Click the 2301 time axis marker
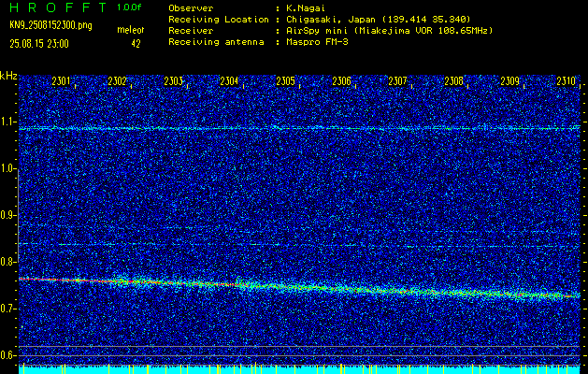The height and width of the screenshot is (374, 588). pyautogui.click(x=61, y=81)
